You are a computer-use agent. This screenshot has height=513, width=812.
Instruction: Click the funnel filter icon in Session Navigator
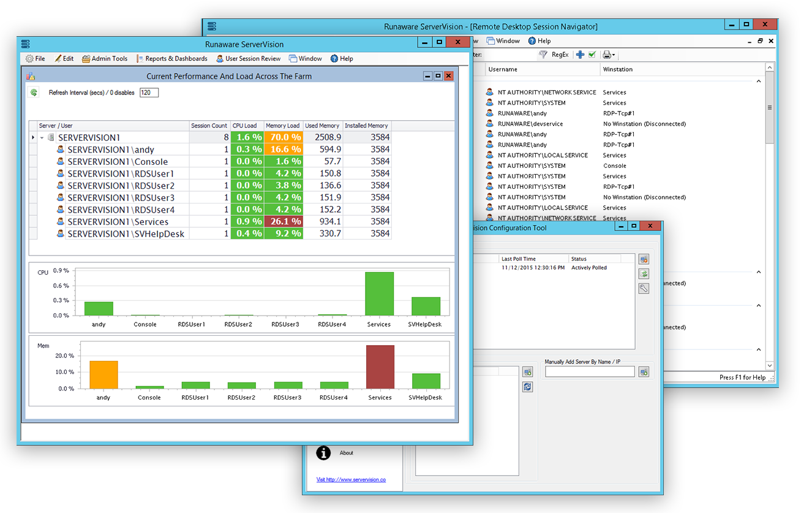tap(543, 55)
